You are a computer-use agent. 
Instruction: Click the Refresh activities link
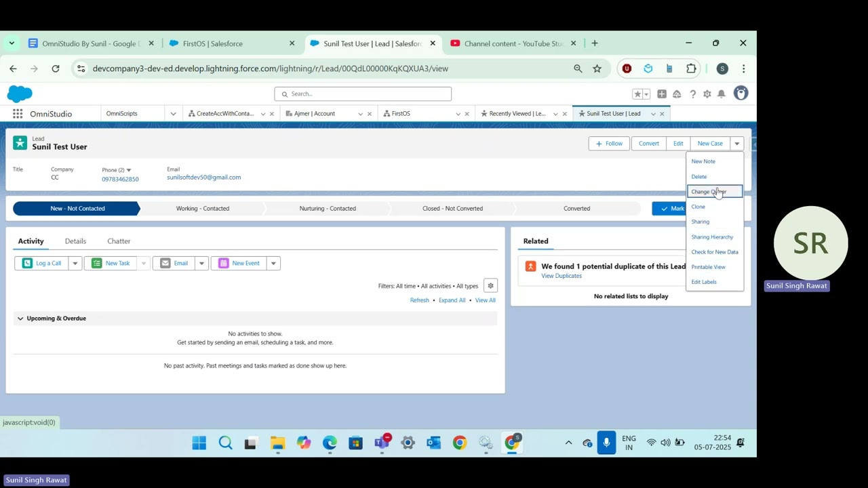click(x=419, y=300)
